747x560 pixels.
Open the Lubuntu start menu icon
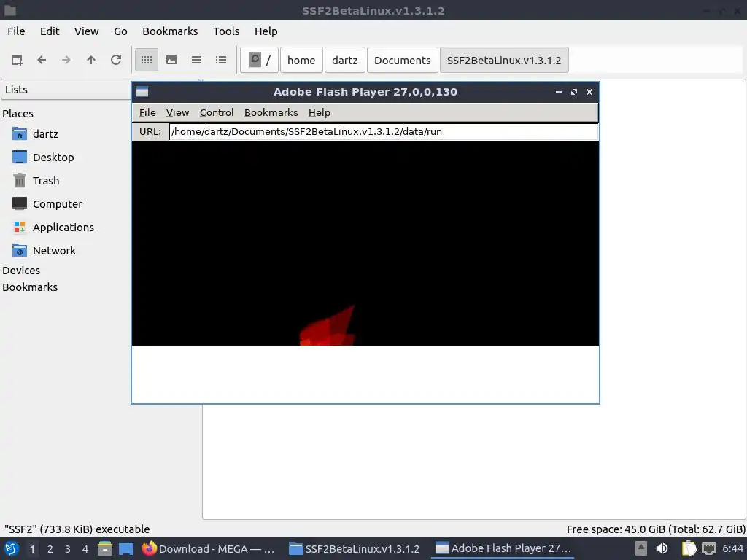pyautogui.click(x=12, y=548)
